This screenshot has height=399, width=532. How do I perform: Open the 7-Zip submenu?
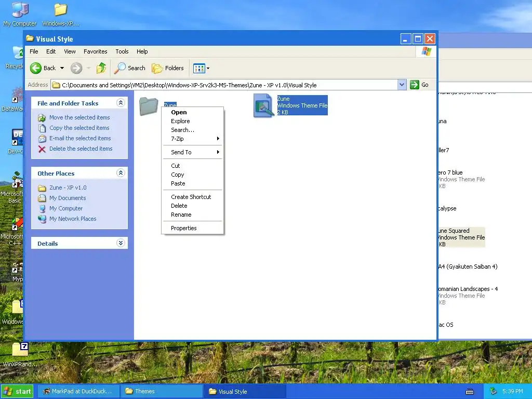click(192, 139)
